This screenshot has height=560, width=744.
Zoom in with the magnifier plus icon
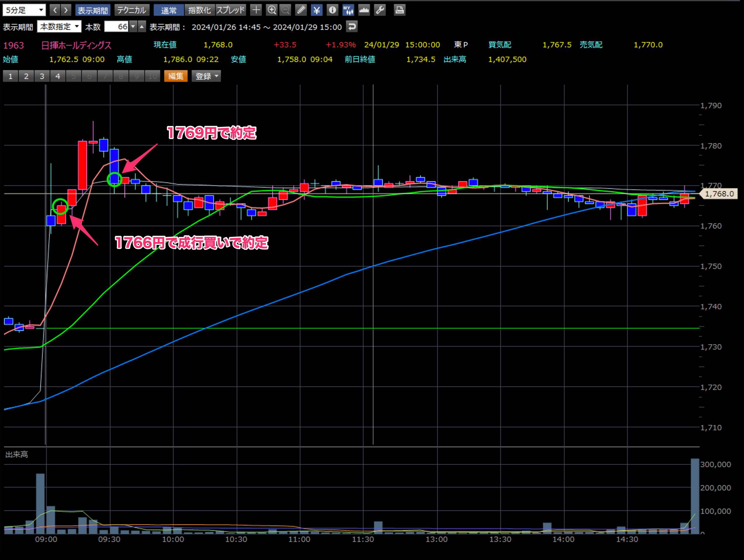pyautogui.click(x=271, y=10)
